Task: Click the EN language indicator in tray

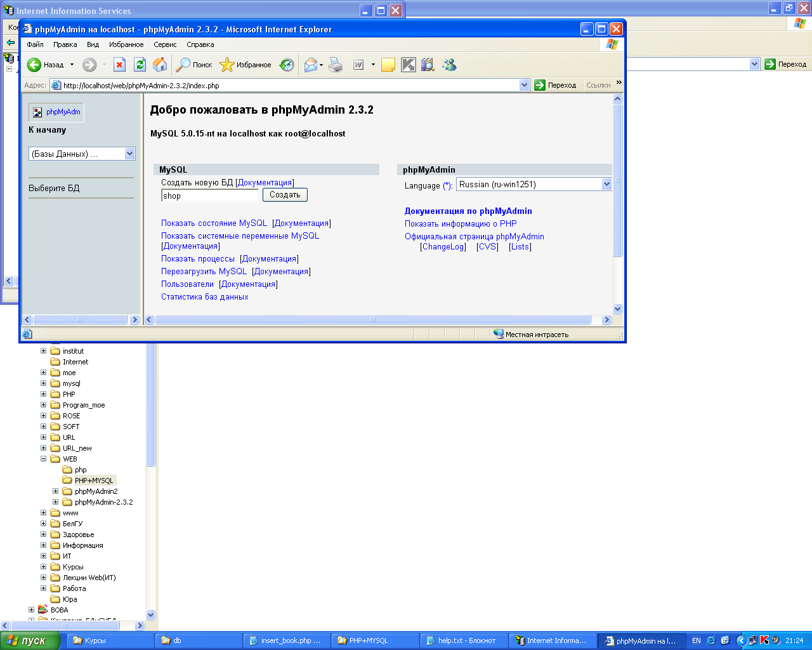Action: (x=696, y=640)
